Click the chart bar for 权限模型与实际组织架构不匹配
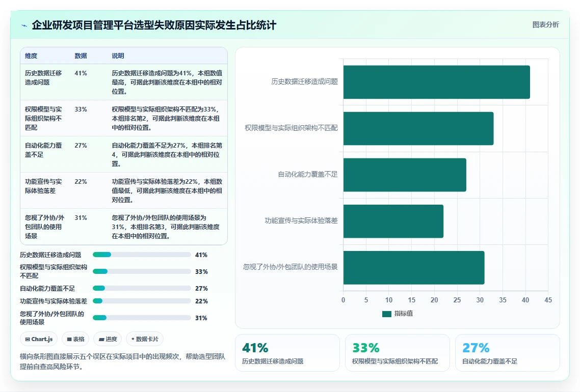Screen dimensions: 580x392 418,129
